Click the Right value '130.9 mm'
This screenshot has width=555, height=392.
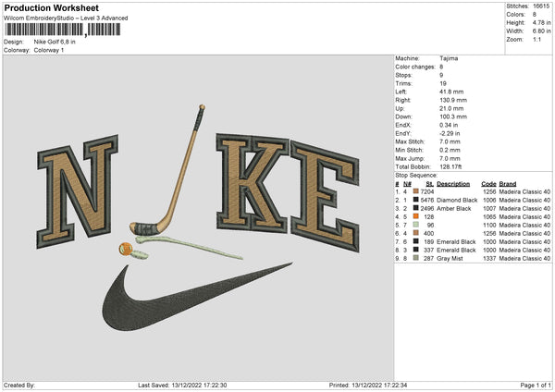click(453, 100)
